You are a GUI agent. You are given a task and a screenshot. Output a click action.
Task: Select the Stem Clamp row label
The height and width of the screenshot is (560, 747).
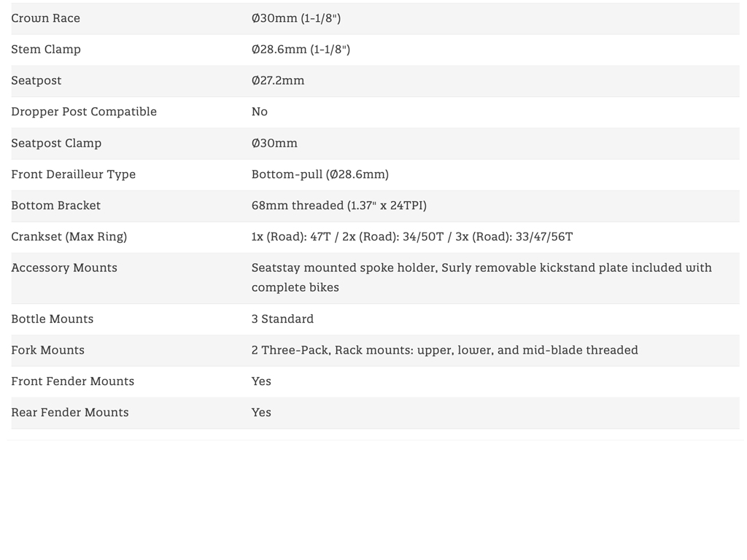(46, 50)
